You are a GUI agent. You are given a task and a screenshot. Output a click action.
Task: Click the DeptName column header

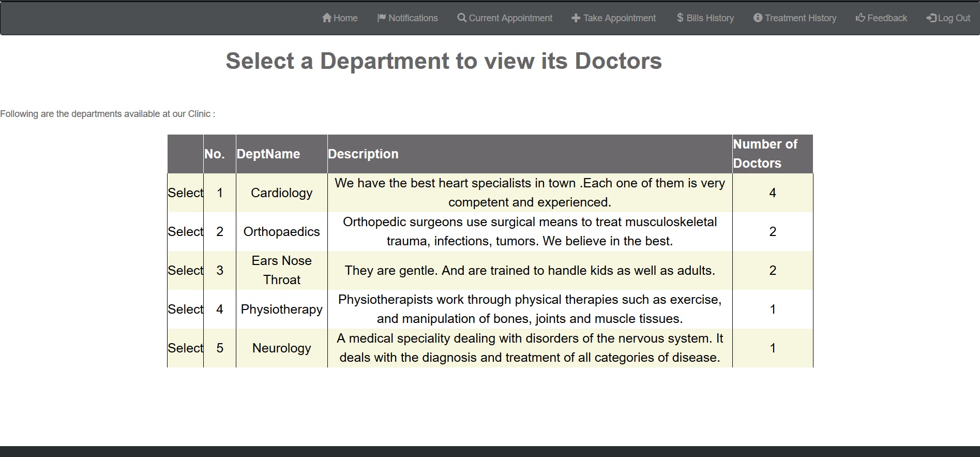pos(268,154)
